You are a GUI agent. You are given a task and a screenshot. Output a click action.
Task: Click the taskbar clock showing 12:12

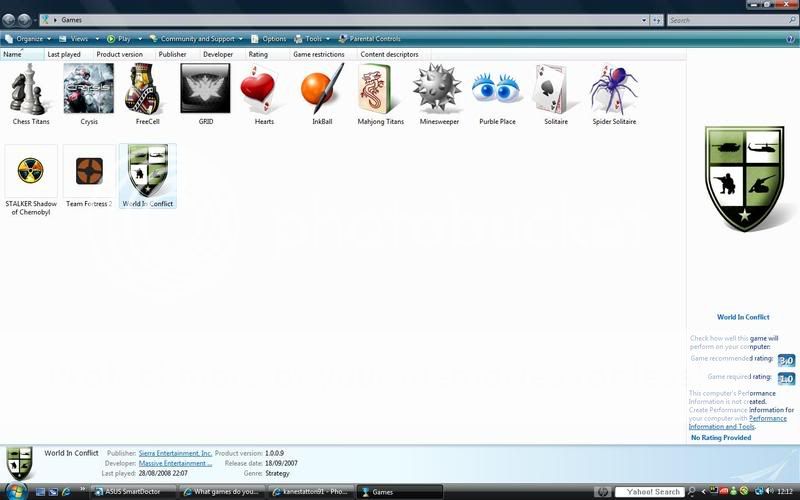pyautogui.click(x=785, y=492)
